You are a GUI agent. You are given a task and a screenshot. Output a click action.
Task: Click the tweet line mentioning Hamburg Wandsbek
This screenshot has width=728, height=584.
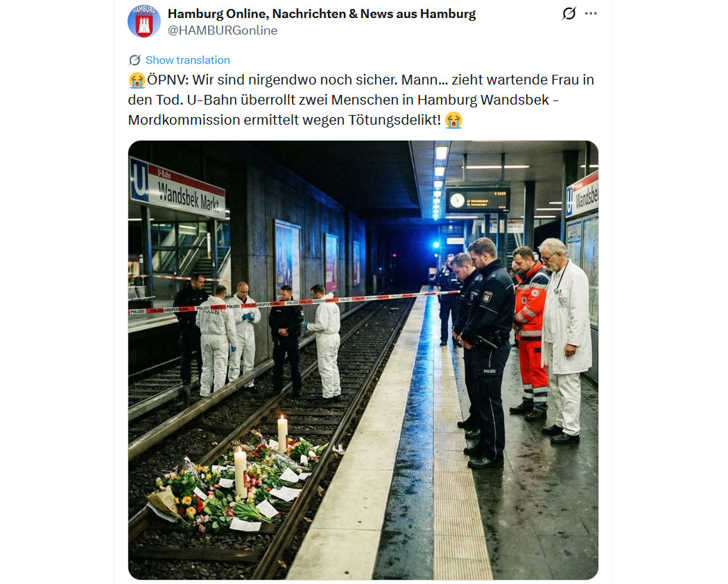click(343, 100)
